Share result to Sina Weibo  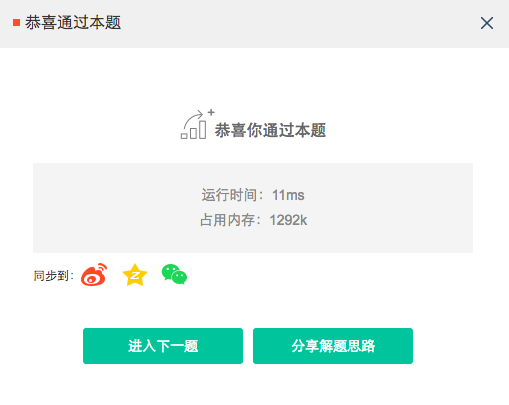pyautogui.click(x=94, y=275)
